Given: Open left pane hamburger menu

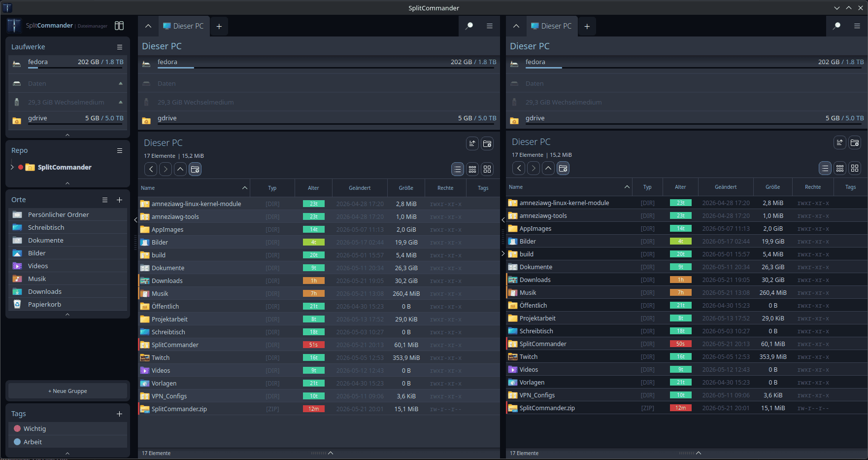Looking at the screenshot, I should (x=490, y=26).
